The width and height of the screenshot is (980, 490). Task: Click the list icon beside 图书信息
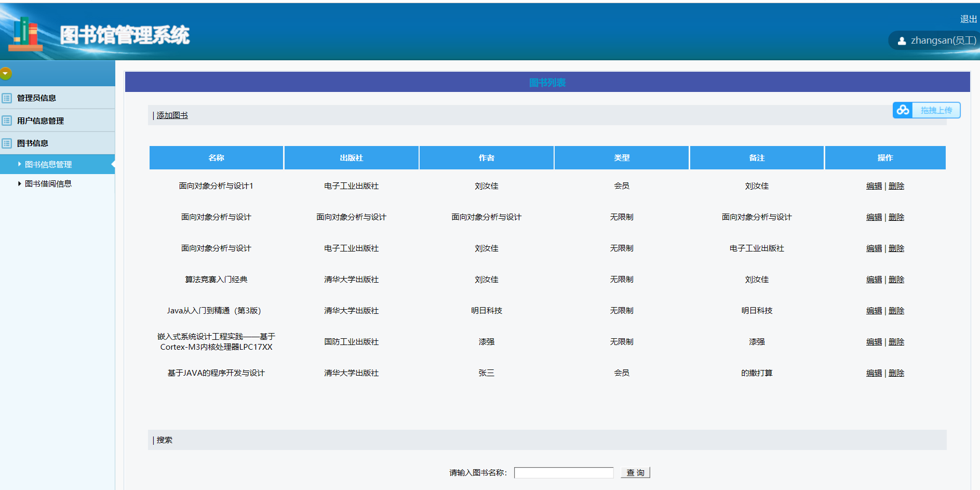point(7,143)
